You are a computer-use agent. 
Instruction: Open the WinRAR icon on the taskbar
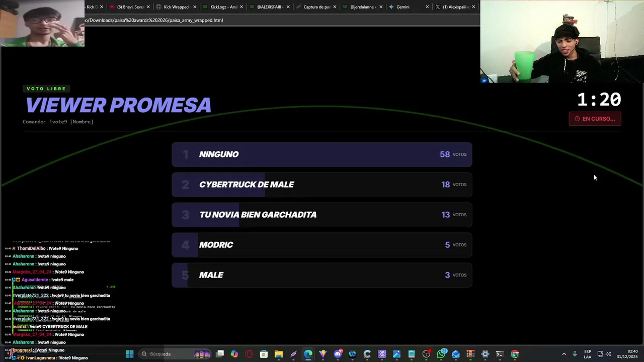[470, 354]
